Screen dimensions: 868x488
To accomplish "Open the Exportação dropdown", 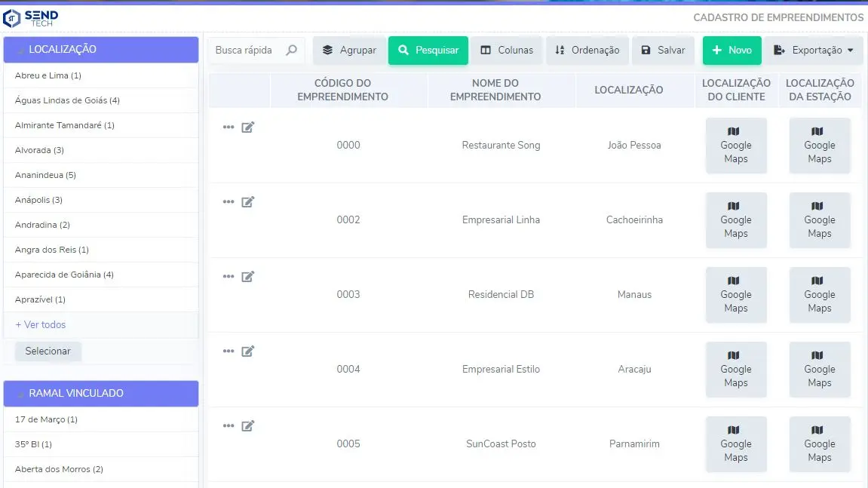I will coord(814,51).
